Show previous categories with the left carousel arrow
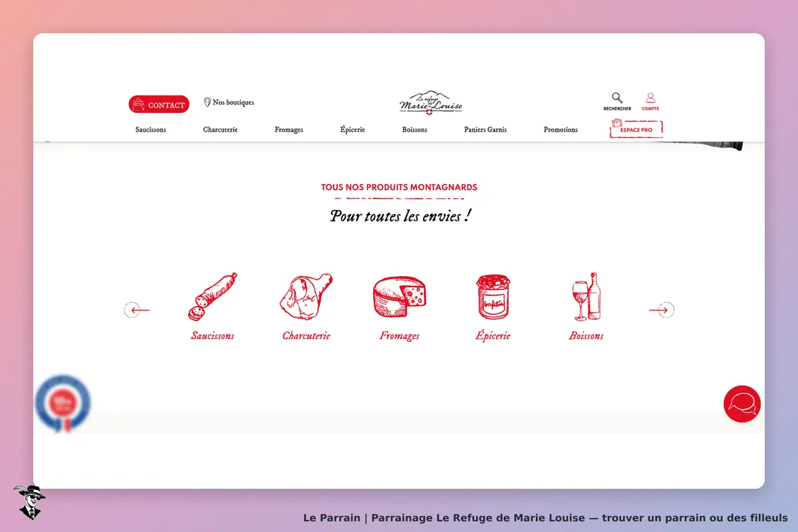Viewport: 798px width, 532px height. pos(136,310)
